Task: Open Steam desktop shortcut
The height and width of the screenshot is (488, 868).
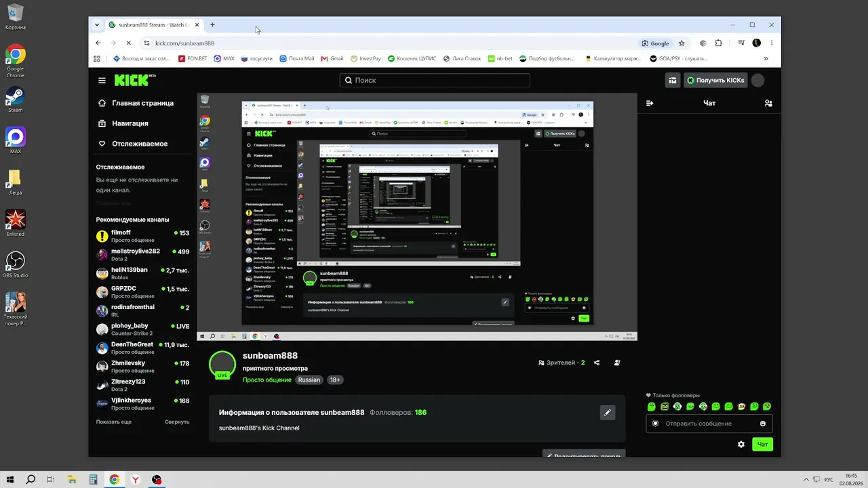Action: pyautogui.click(x=15, y=99)
